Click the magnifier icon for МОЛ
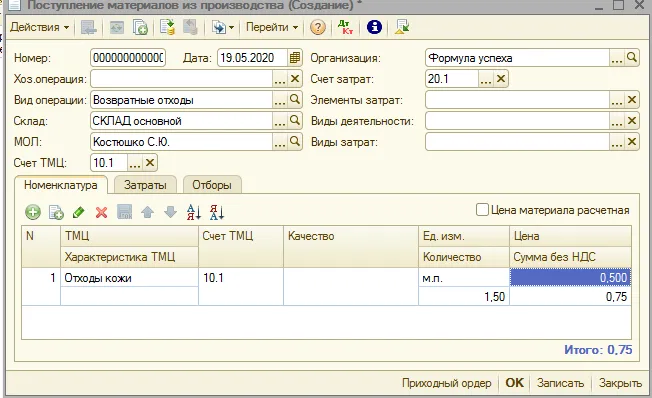 295,142
